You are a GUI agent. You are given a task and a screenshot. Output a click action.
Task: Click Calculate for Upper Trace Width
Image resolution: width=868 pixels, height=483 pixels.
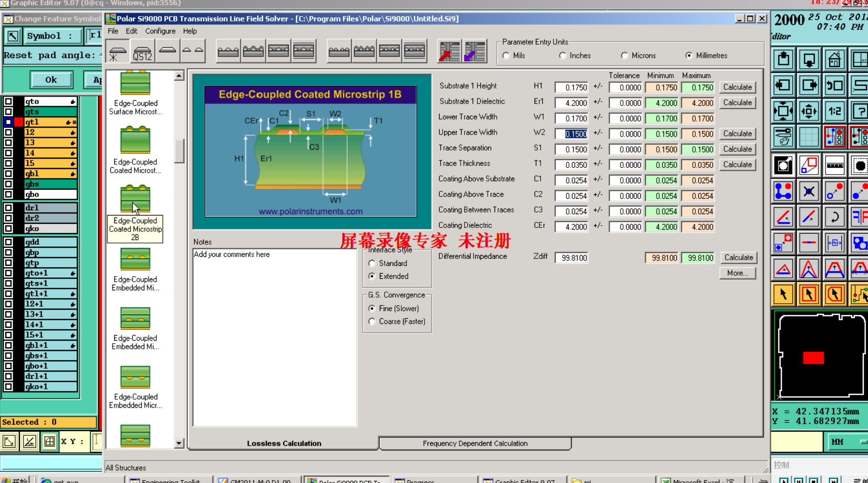[737, 133]
